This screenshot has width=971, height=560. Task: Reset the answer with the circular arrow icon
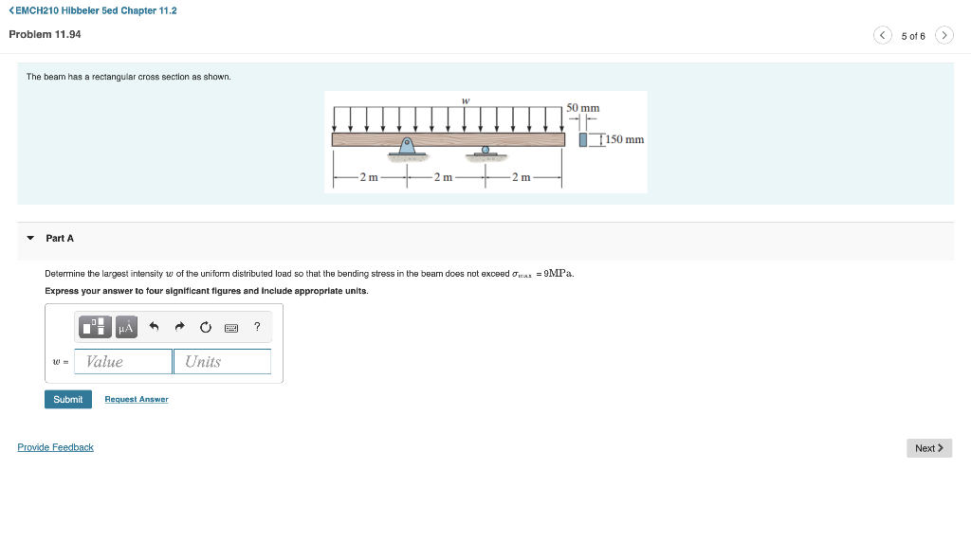point(205,327)
